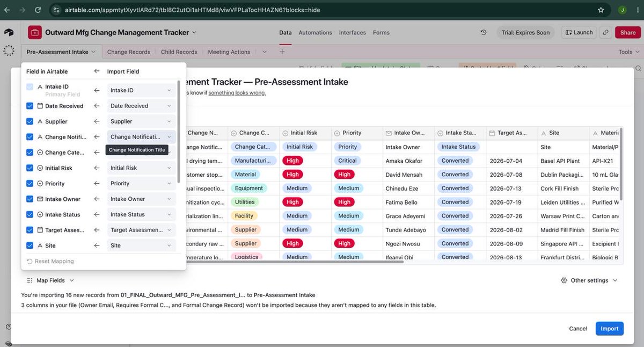The image size is (644, 347).
Task: Click the browser back arrow
Action: [8, 10]
